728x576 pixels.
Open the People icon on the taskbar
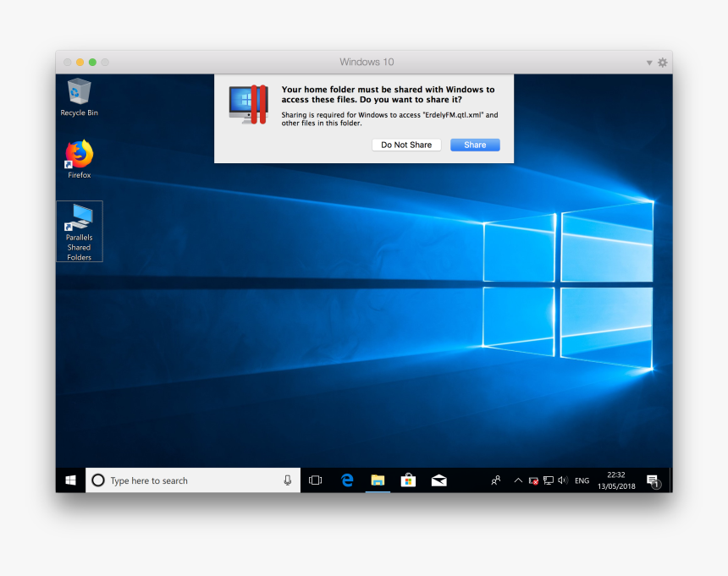tap(495, 480)
